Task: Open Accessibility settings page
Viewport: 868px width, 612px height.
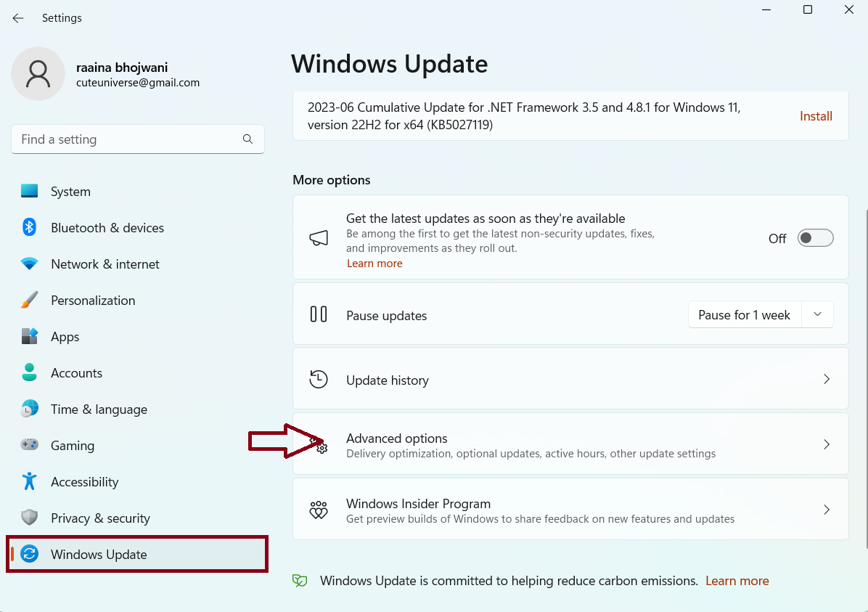Action: click(137, 482)
